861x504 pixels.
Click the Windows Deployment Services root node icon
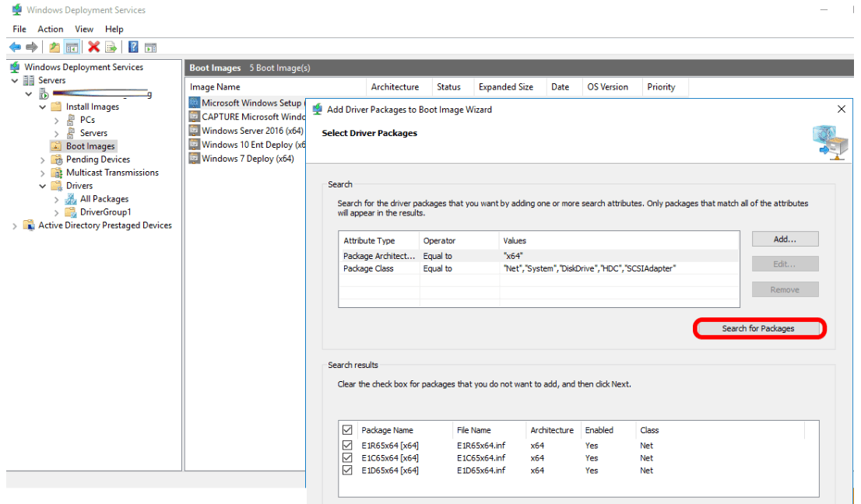pos(16,67)
